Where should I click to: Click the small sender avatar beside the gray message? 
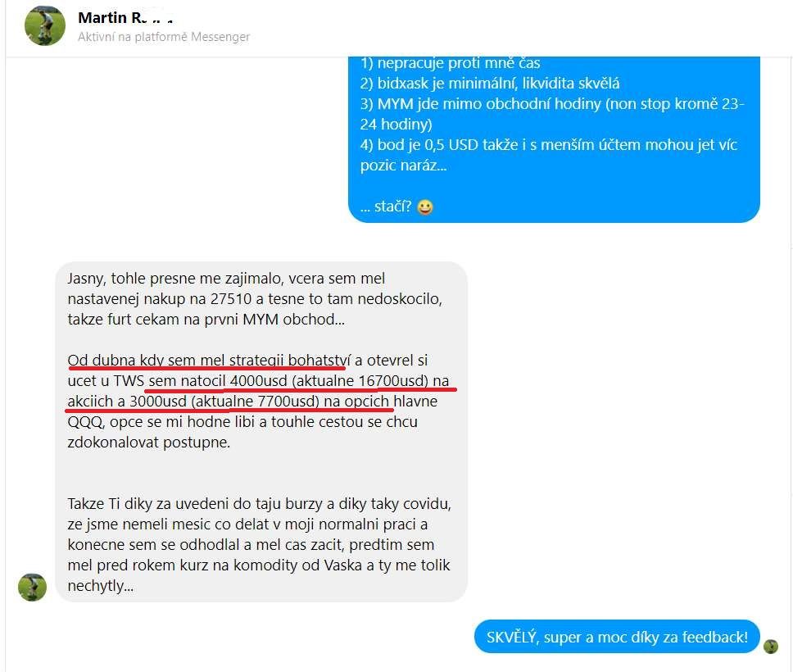[x=33, y=588]
